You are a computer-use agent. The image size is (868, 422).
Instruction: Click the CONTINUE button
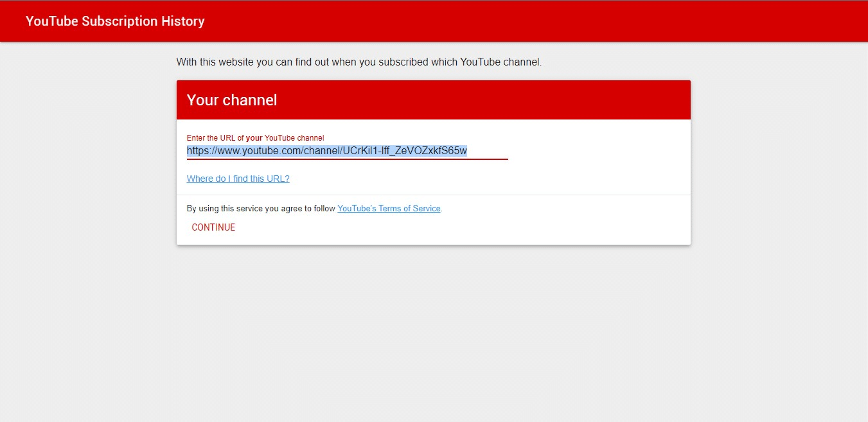[213, 227]
